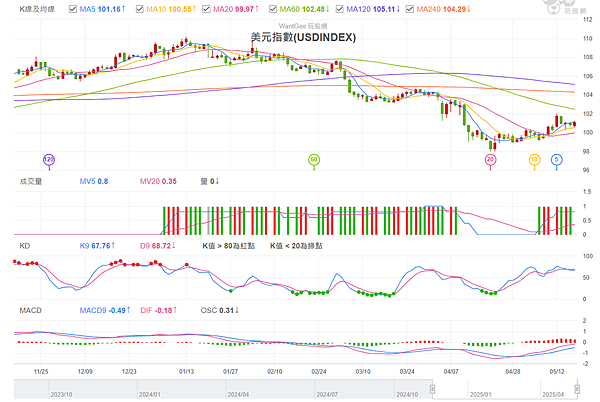
Task: Click the 05/12 date on the x-axis
Action: [x=557, y=372]
